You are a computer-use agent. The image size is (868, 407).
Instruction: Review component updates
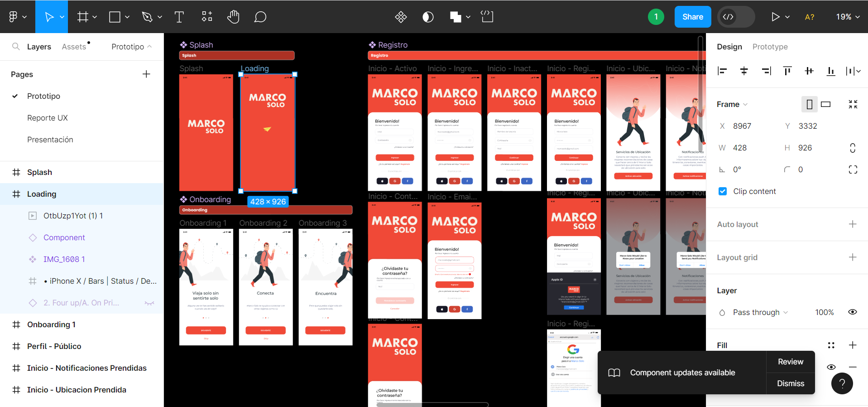coord(791,362)
